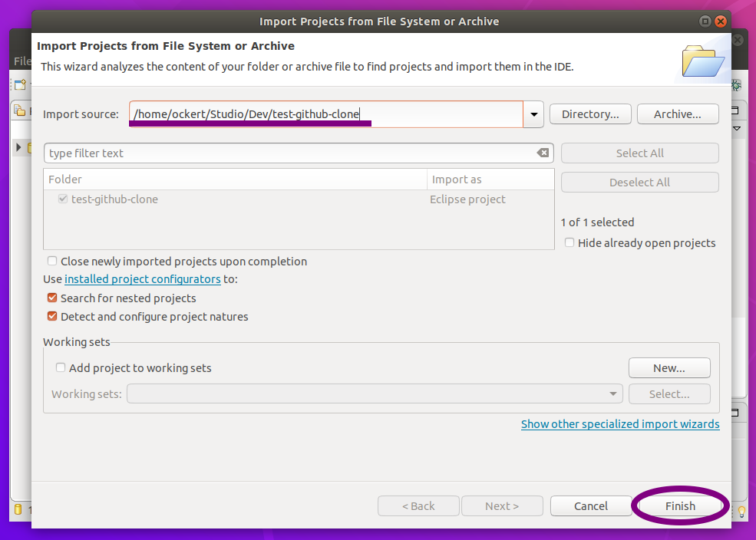
Task: Close the Import Projects dialog with the orange X
Action: click(x=720, y=21)
